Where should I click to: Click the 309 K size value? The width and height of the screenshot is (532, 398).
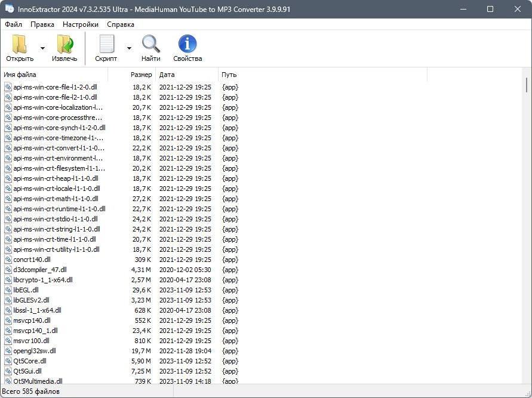[x=143, y=260]
